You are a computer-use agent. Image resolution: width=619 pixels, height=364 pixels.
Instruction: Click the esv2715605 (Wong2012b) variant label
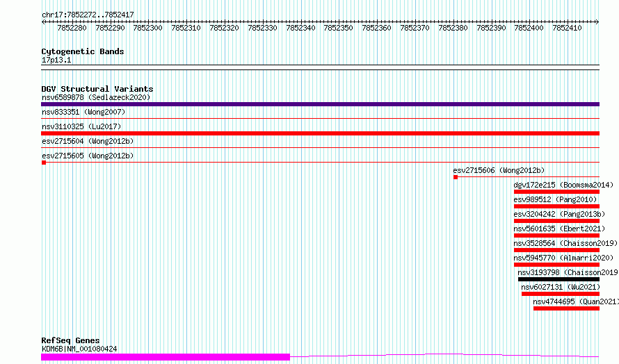pos(88,156)
